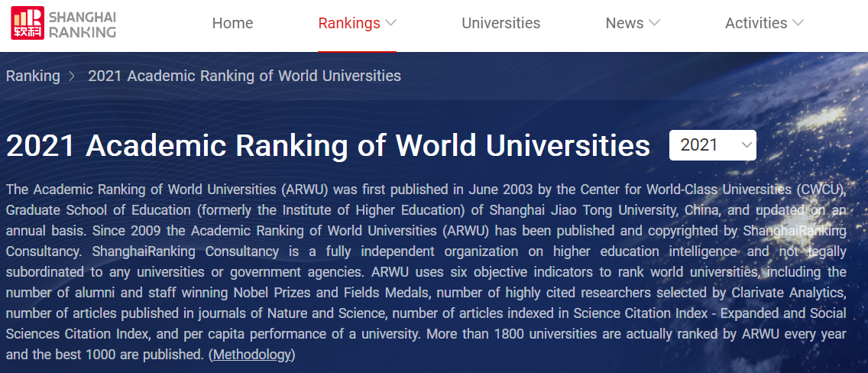Screen dimensions: 868x373
Task: Open the 2021 year dropdown
Action: [712, 145]
